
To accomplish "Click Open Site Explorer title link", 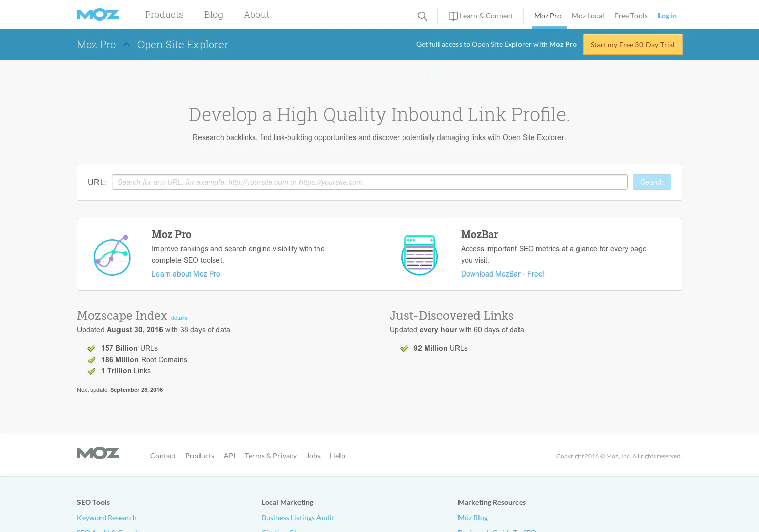I will click(183, 45).
